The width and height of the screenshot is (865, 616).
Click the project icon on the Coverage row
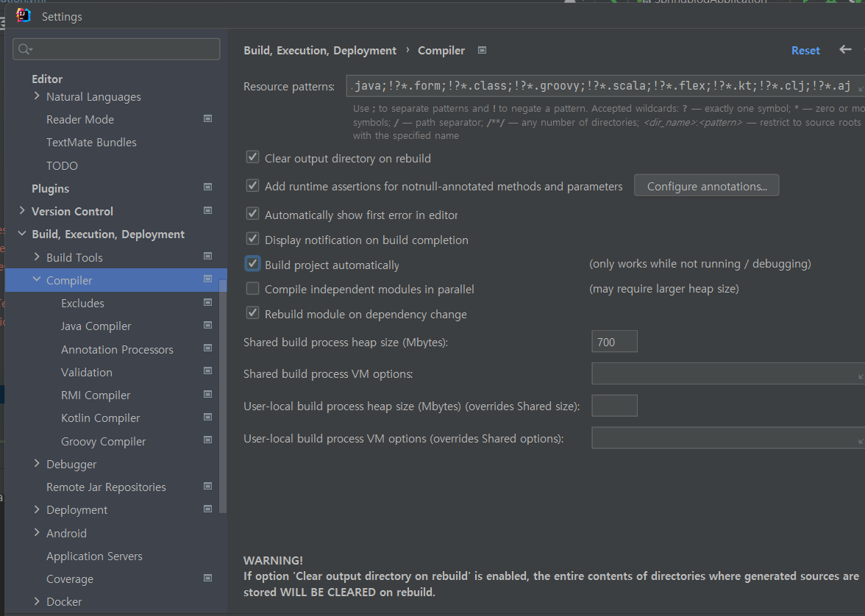pyautogui.click(x=208, y=578)
